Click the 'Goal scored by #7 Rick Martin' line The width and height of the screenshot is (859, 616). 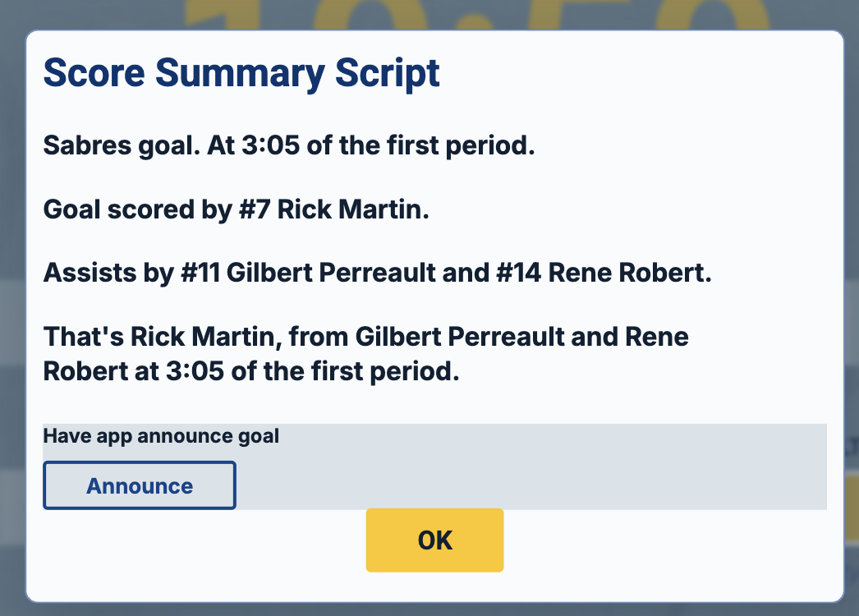click(237, 209)
